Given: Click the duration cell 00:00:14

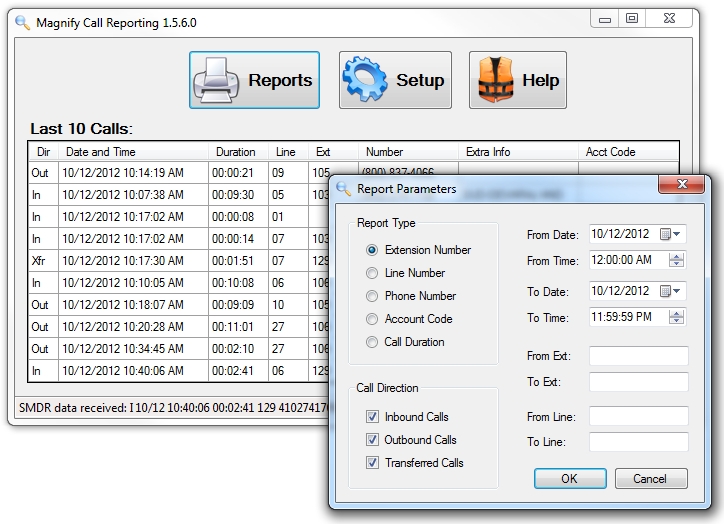Looking at the screenshot, I should point(238,239).
